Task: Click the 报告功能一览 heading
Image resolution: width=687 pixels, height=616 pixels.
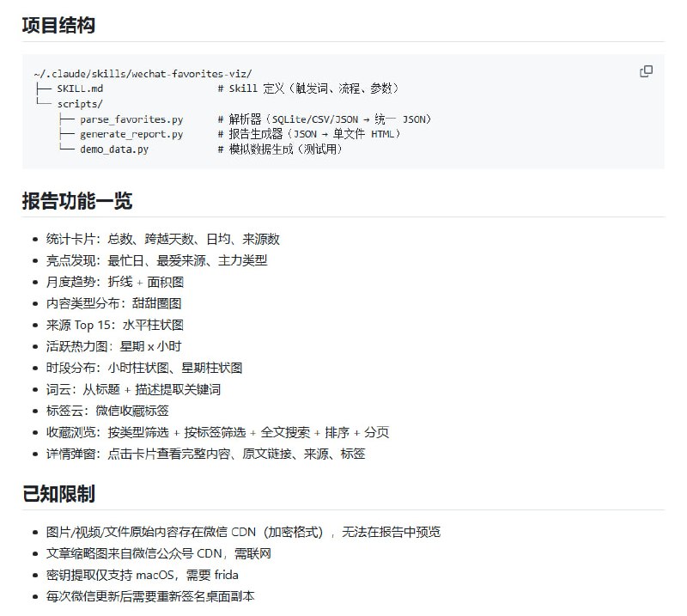Action: 75,200
